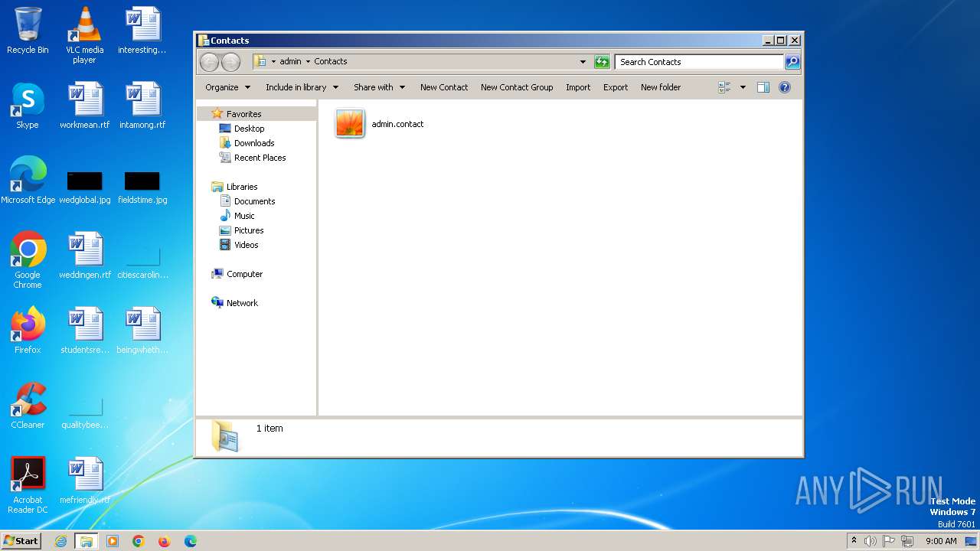Screen dimensions: 980x551
Task: Open the Organize menu
Action: pyautogui.click(x=227, y=87)
